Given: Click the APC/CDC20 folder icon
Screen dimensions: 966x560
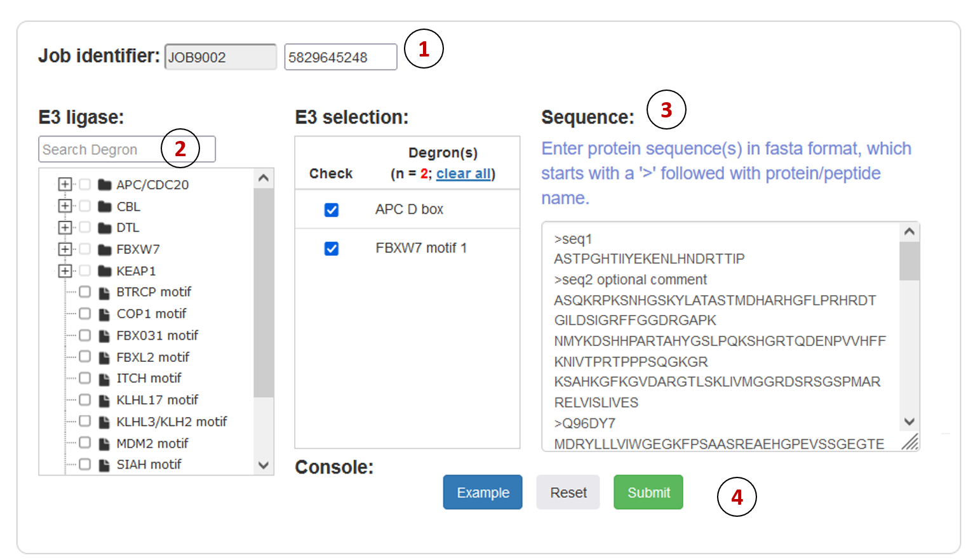Looking at the screenshot, I should point(105,185).
